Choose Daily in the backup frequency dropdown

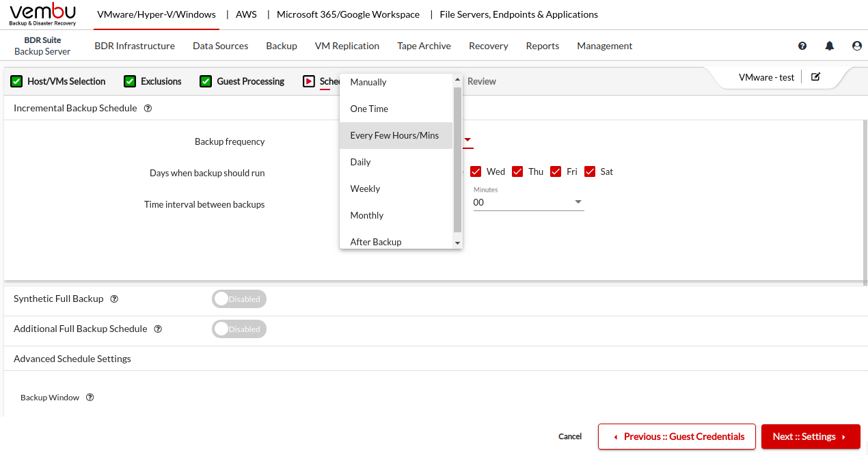point(360,162)
